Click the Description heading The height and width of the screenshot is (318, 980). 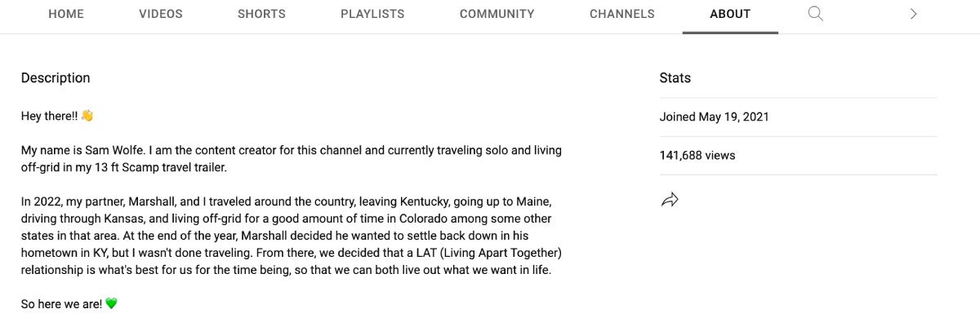(56, 78)
